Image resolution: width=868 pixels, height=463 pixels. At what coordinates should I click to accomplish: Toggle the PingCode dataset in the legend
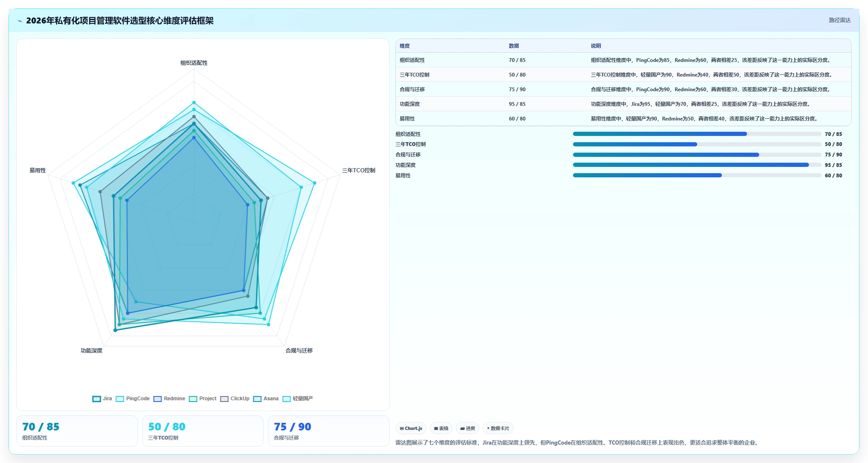133,399
